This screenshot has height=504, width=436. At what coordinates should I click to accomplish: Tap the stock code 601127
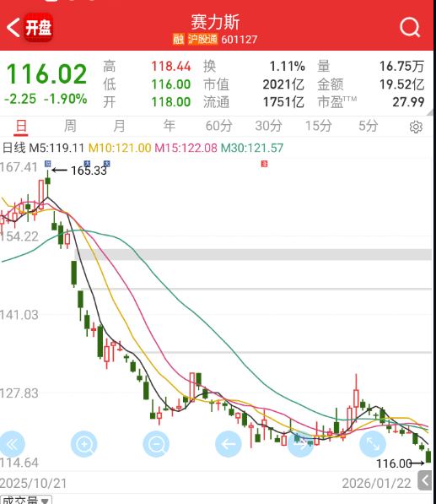click(240, 40)
